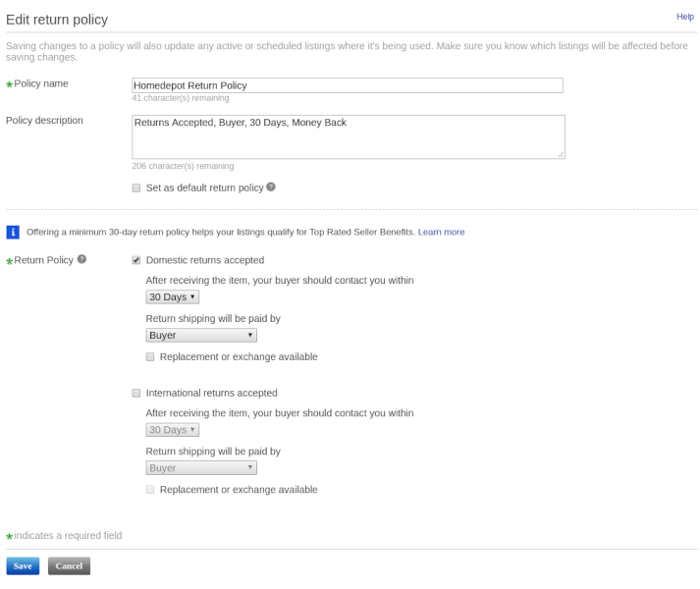This screenshot has height=589, width=700.
Task: Enable International returns accepted checkbox
Action: (136, 393)
